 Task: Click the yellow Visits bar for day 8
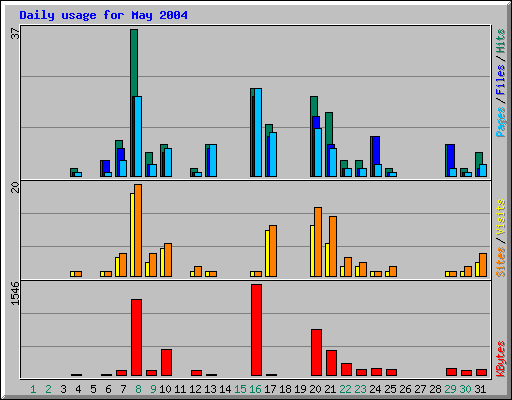coord(132,235)
